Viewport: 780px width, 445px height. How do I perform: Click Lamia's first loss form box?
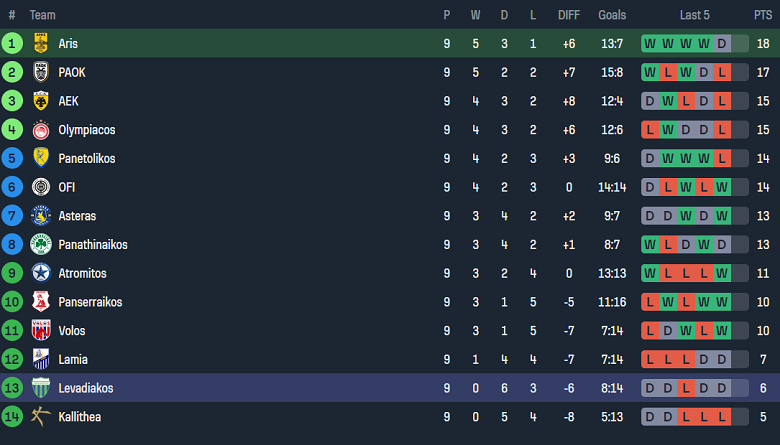650,359
